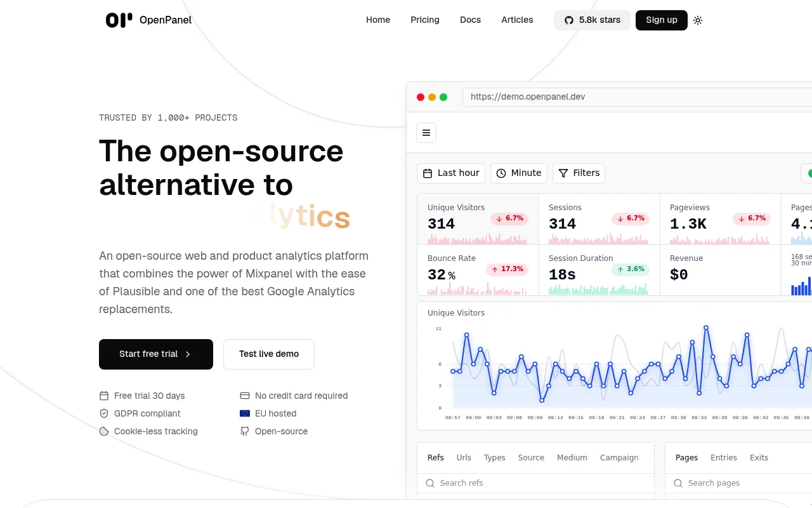Click the Session Duration 3.6% up badge

[631, 269]
